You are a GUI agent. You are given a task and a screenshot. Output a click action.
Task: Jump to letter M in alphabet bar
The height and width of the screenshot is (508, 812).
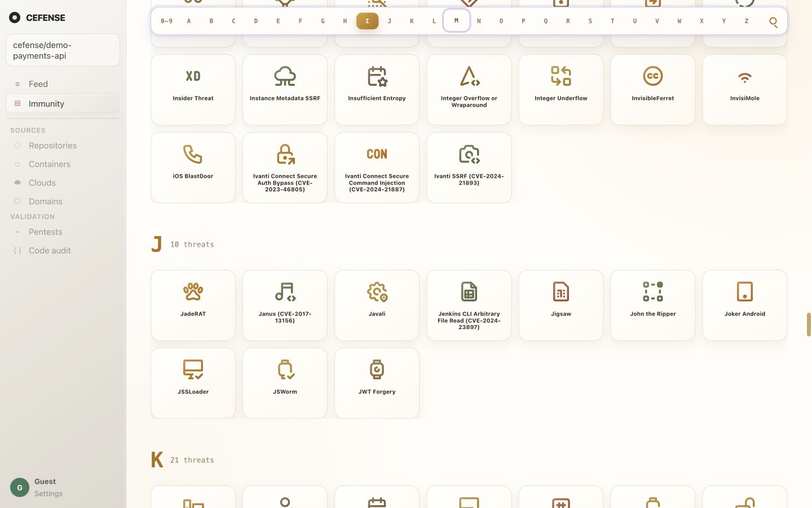point(456,21)
